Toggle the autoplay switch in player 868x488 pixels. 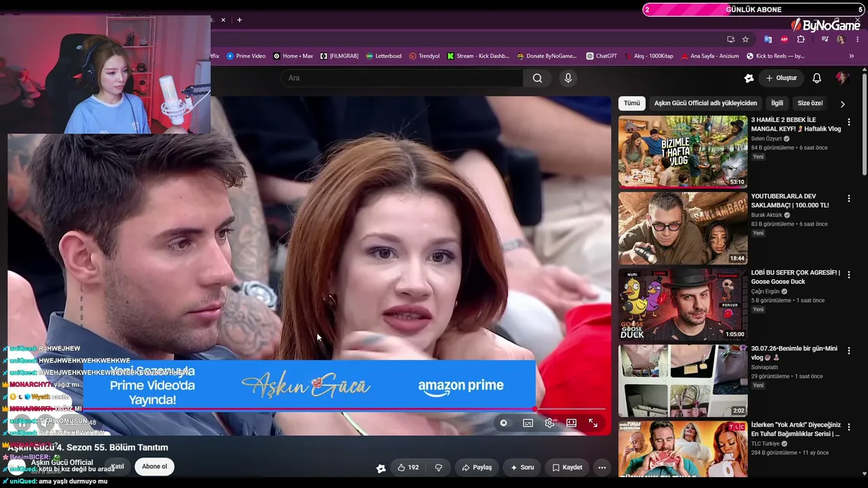(503, 423)
